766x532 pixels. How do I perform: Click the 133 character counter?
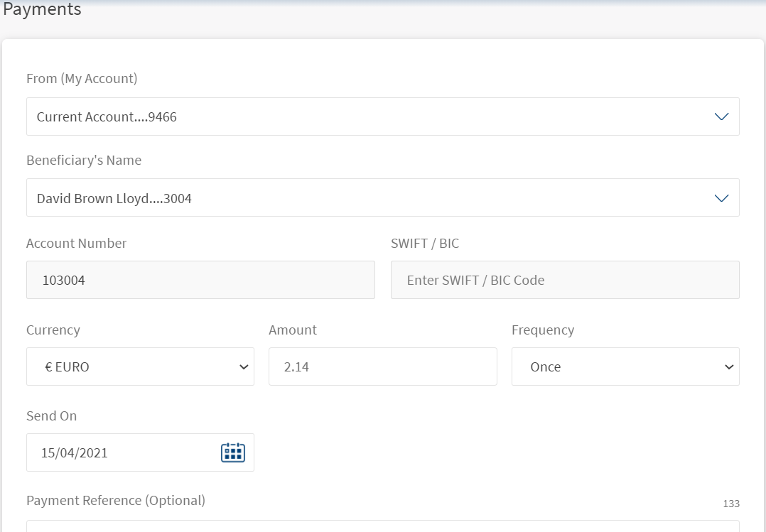click(x=731, y=504)
